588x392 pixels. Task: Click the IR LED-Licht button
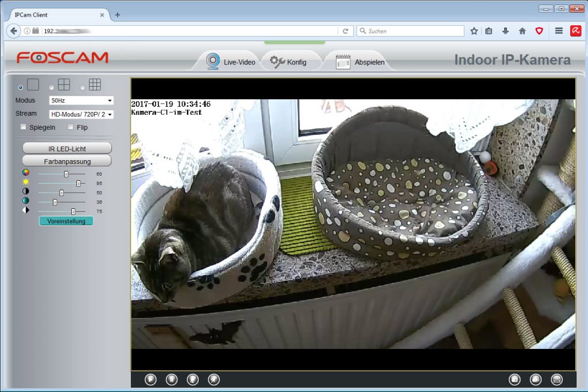[67, 149]
